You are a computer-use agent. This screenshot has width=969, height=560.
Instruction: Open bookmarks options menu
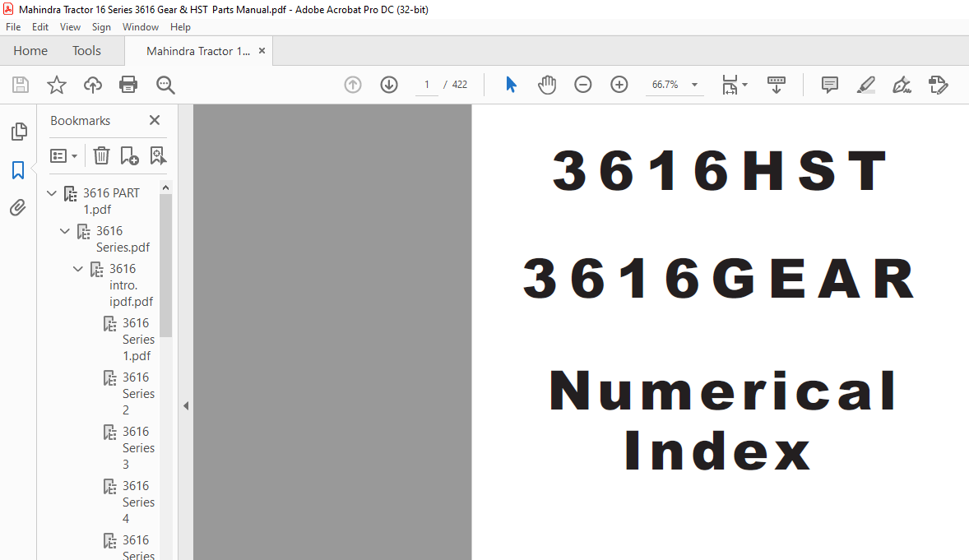[63, 155]
